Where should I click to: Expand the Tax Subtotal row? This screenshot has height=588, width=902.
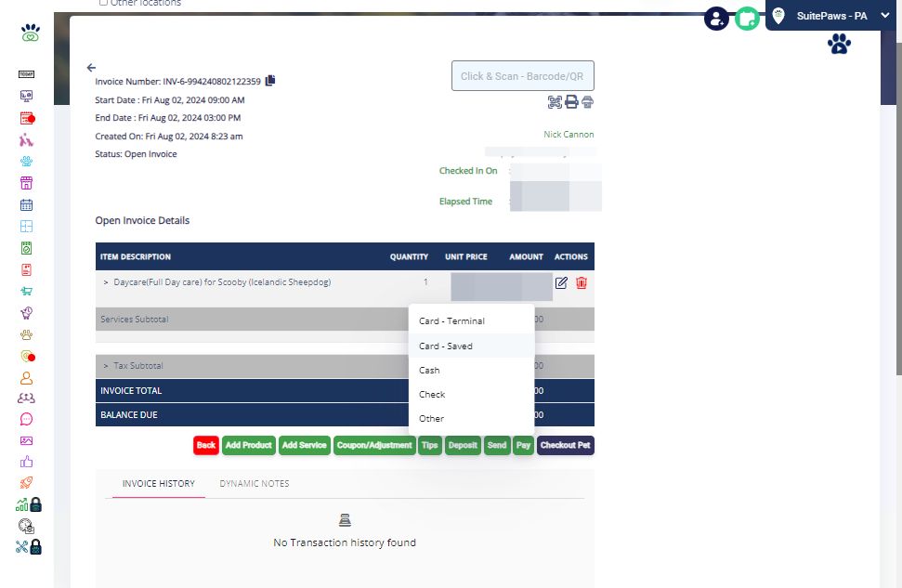[106, 366]
